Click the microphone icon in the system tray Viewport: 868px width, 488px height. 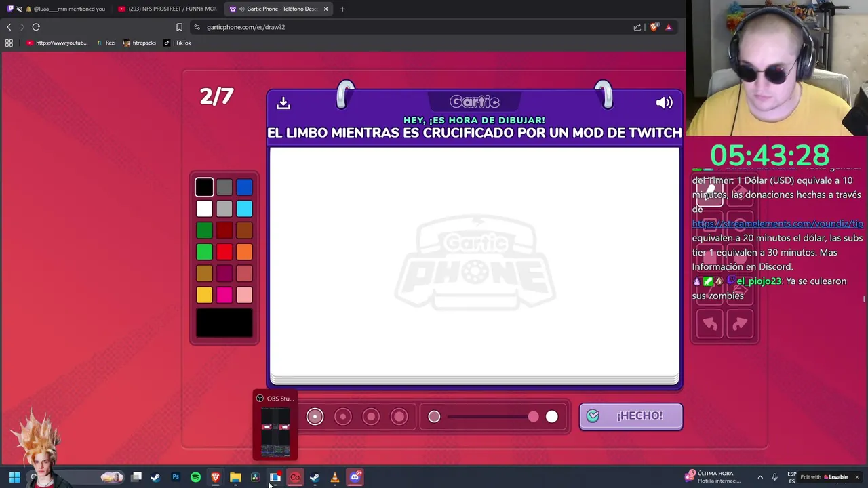coord(774,477)
